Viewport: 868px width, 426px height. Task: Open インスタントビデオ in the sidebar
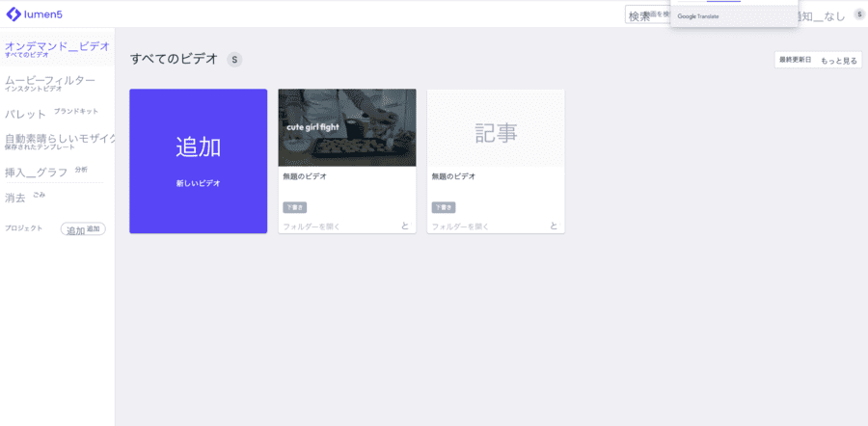click(50, 84)
